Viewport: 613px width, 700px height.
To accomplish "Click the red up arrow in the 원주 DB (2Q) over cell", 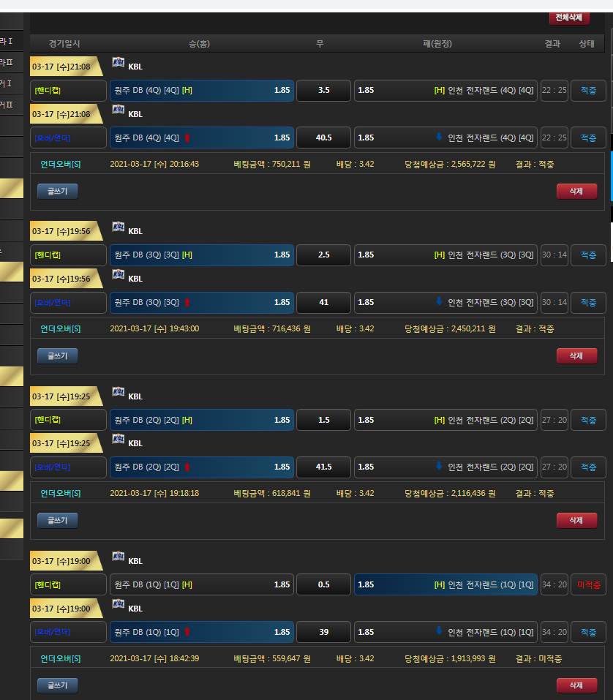I will 187,467.
